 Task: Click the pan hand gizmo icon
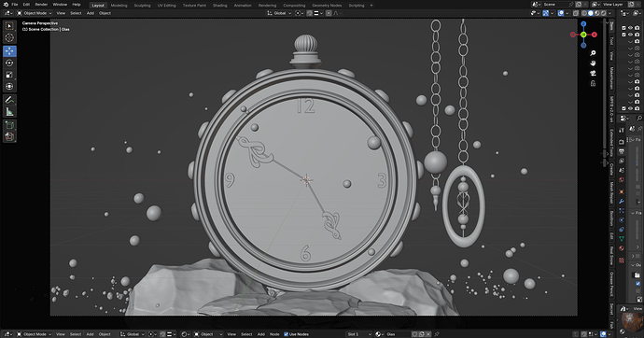point(593,63)
